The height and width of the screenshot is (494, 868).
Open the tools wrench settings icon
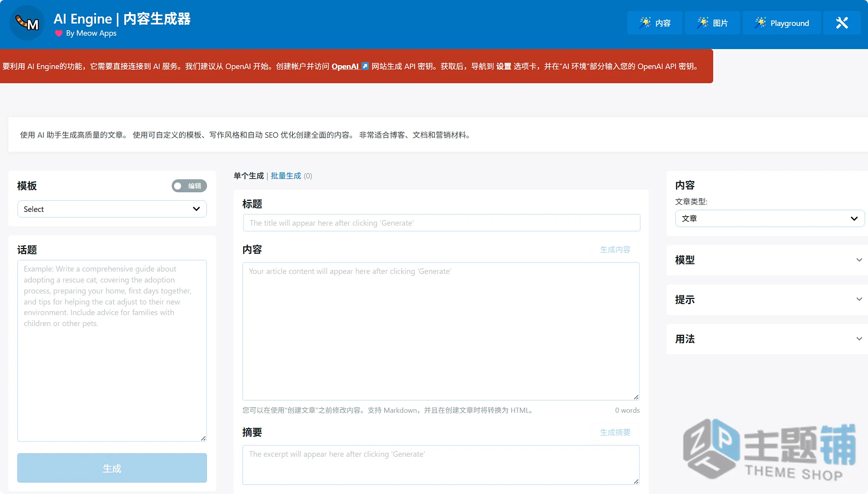(842, 23)
